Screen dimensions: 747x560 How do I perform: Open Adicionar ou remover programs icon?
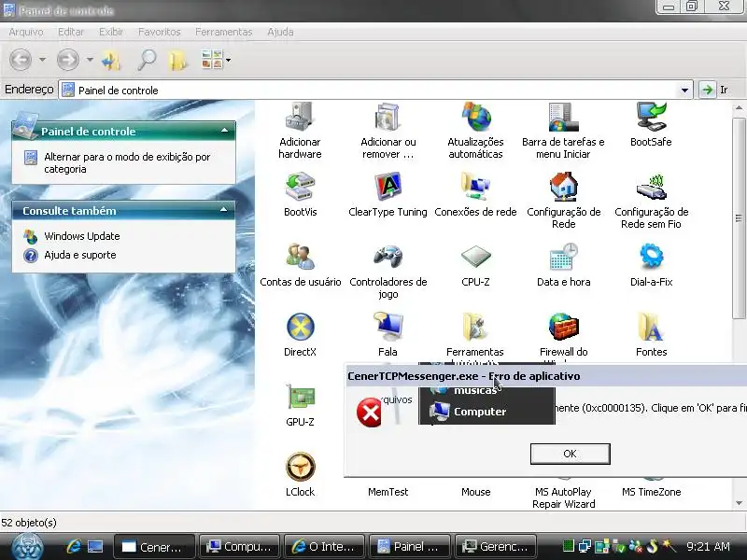point(388,117)
